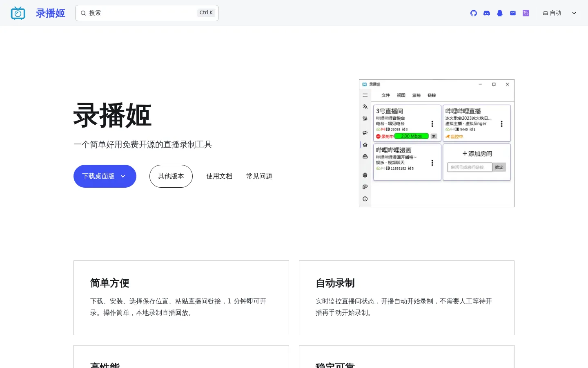Expand the 下载桌面版 download dropdown button
Viewport: 588px width, 368px height.
[105, 176]
